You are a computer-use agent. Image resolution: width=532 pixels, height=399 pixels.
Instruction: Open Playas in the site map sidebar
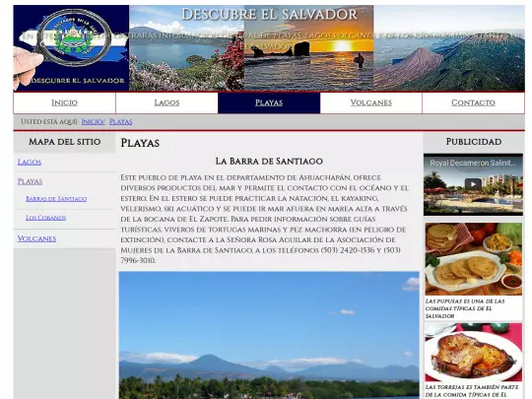(30, 181)
